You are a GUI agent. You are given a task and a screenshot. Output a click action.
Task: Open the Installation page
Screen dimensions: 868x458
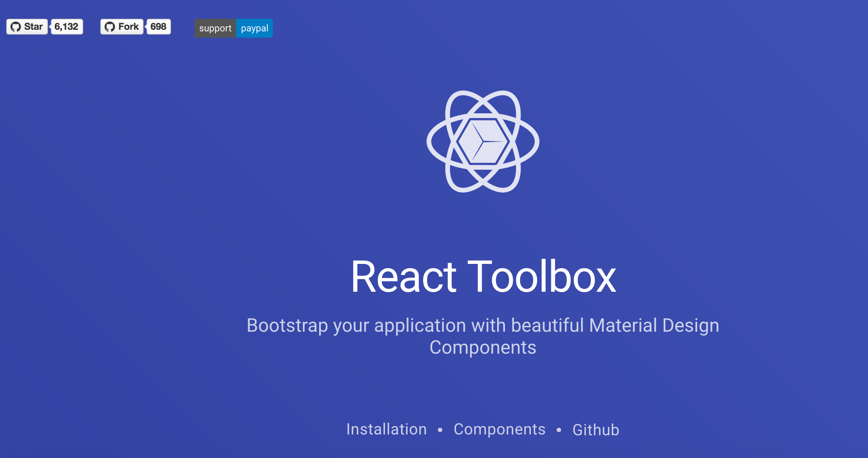coord(386,429)
